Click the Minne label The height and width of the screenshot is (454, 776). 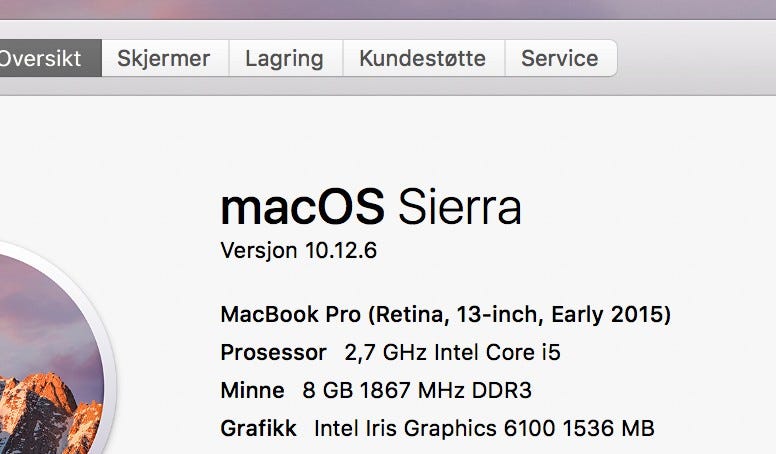pos(251,390)
